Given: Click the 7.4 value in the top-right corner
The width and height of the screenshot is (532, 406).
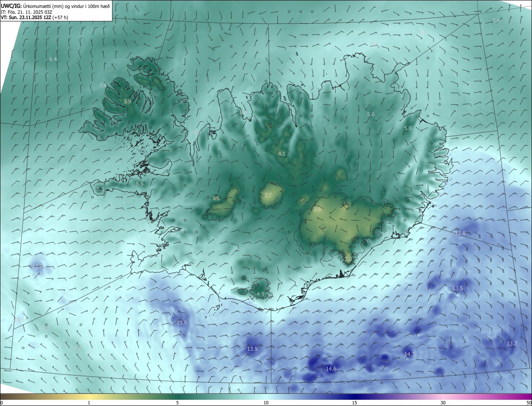Looking at the screenshot, I should pyautogui.click(x=496, y=21).
